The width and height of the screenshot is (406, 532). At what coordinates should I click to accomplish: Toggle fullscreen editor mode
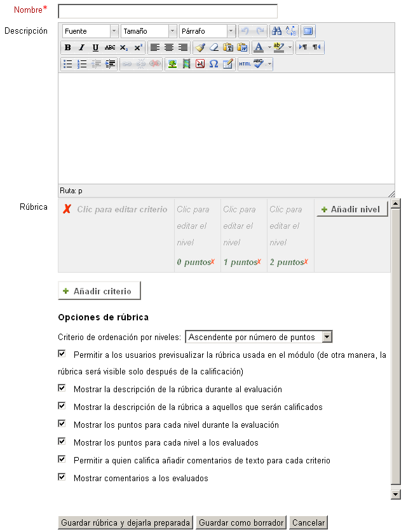tap(308, 31)
